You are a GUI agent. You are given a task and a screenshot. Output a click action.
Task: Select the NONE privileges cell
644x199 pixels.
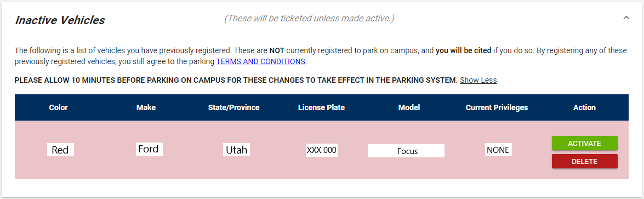[x=498, y=150]
